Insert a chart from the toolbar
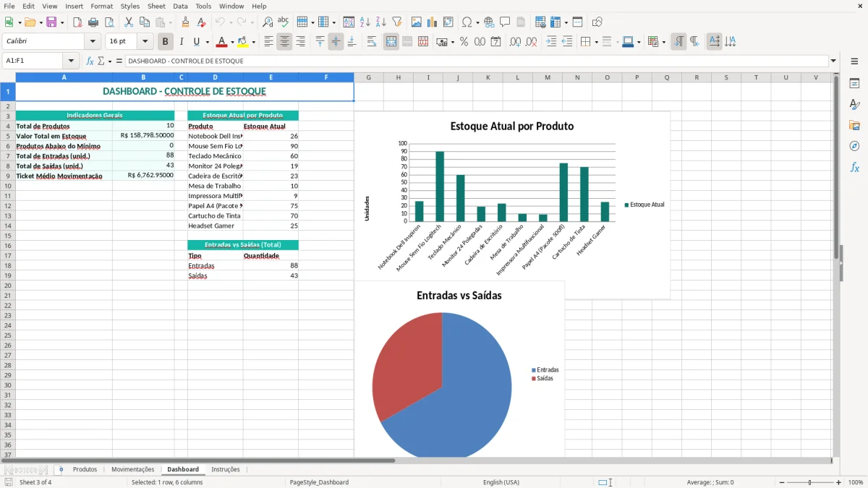 [433, 22]
